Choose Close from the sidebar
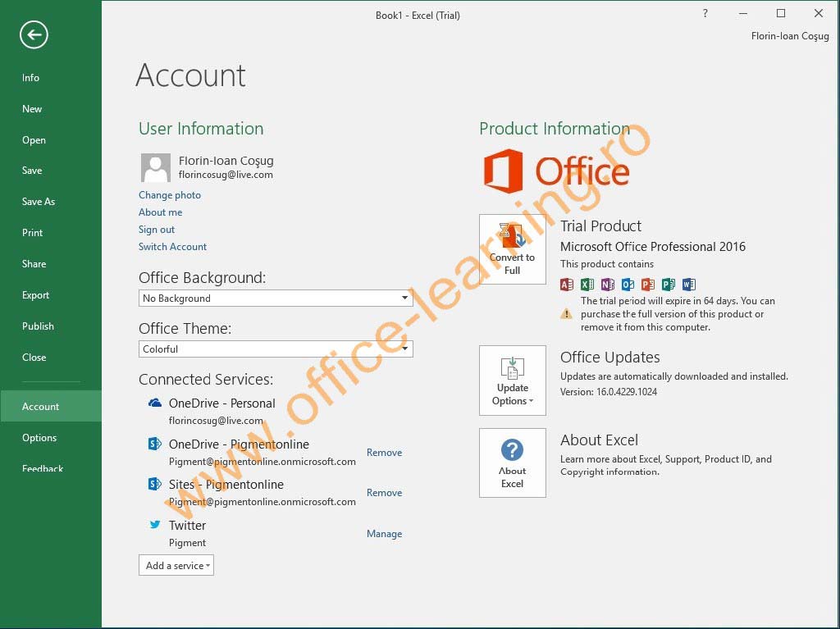The width and height of the screenshot is (840, 629). (34, 357)
